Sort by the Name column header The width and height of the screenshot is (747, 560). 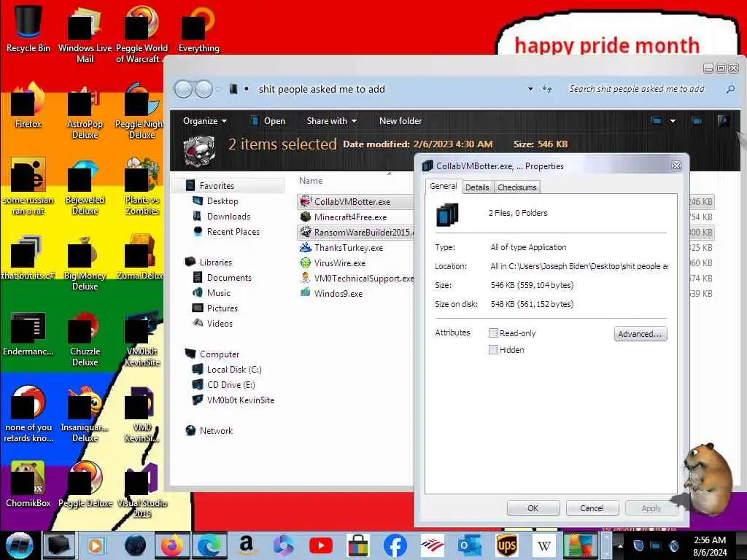311,181
